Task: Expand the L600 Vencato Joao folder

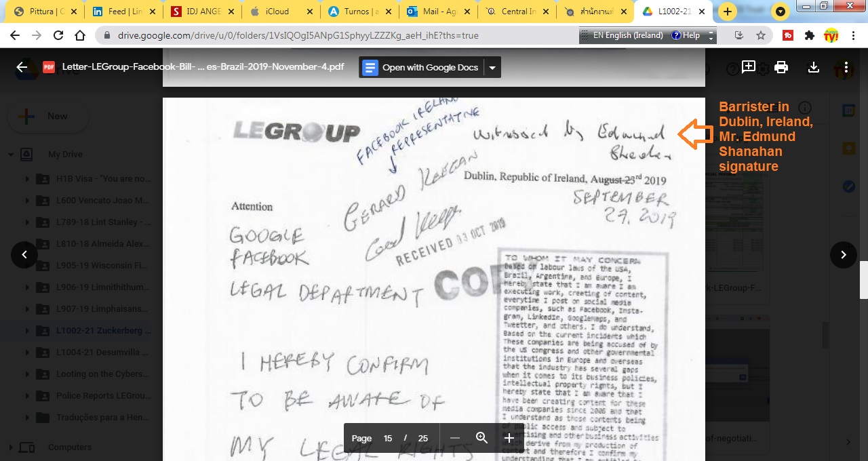Action: 27,201
